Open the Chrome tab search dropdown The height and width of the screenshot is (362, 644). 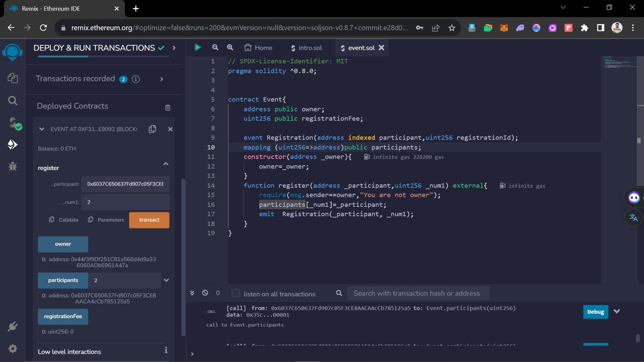coord(562,8)
